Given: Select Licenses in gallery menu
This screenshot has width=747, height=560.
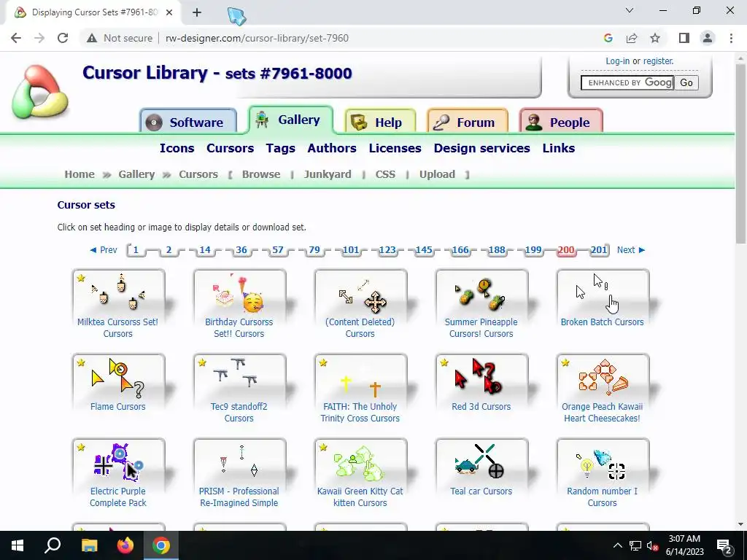Looking at the screenshot, I should 395,148.
